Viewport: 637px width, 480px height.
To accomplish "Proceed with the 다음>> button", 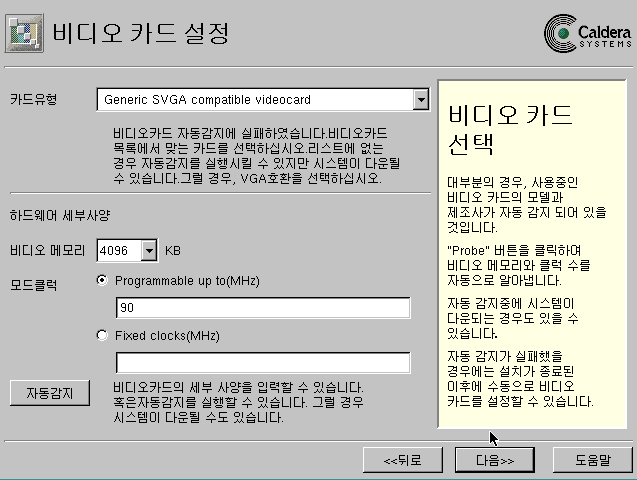I will pos(494,460).
